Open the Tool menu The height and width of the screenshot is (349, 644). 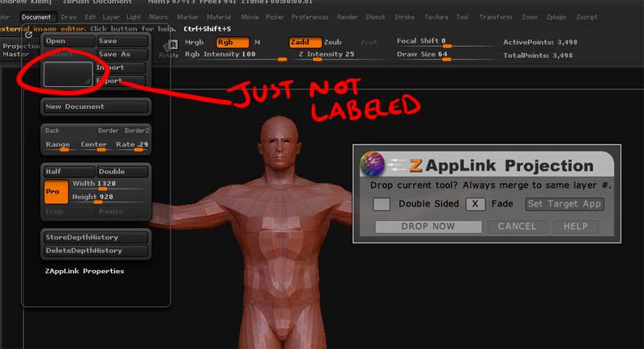[462, 17]
